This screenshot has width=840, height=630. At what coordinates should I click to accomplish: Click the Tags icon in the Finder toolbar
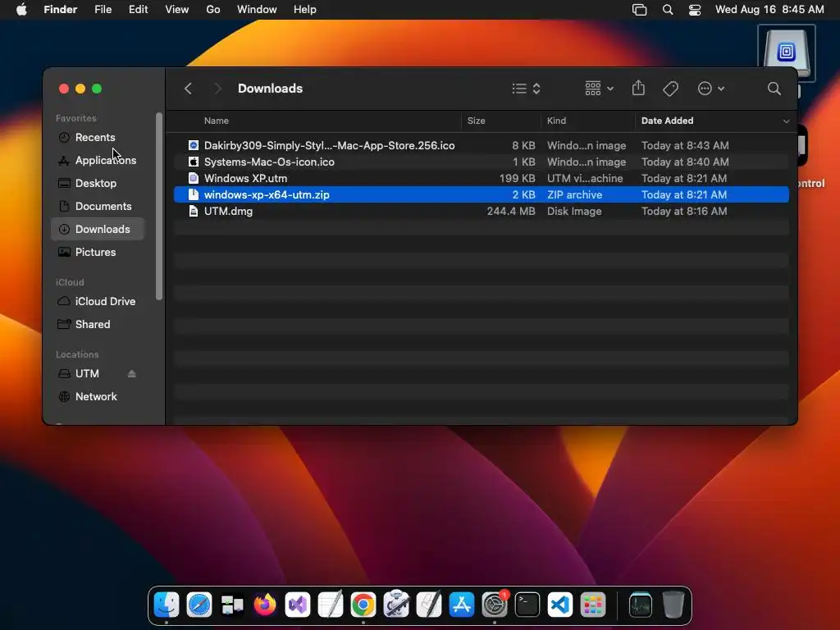[x=670, y=89]
